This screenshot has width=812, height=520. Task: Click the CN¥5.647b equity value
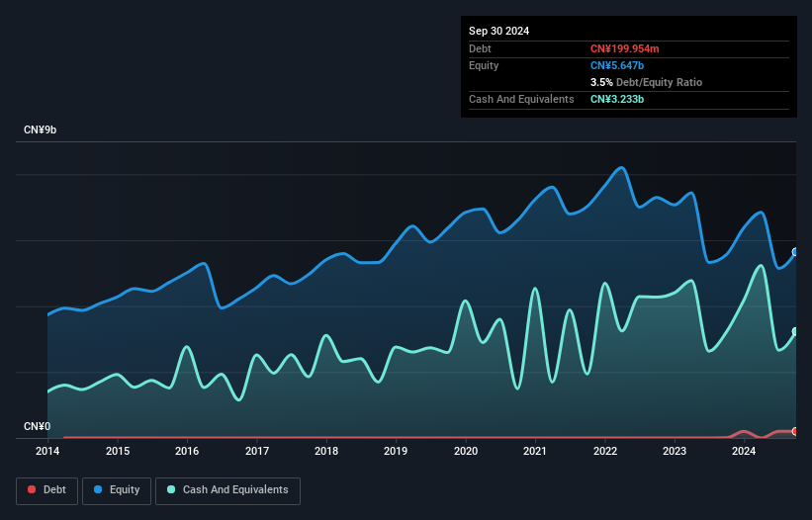[617, 65]
